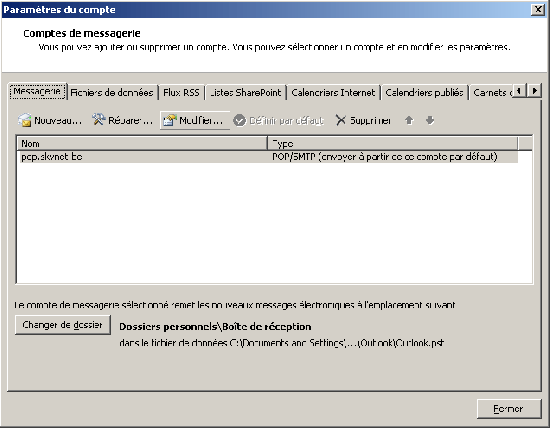The image size is (550, 428).
Task: Select the pop.skynet.be account row
Action: click(x=267, y=156)
